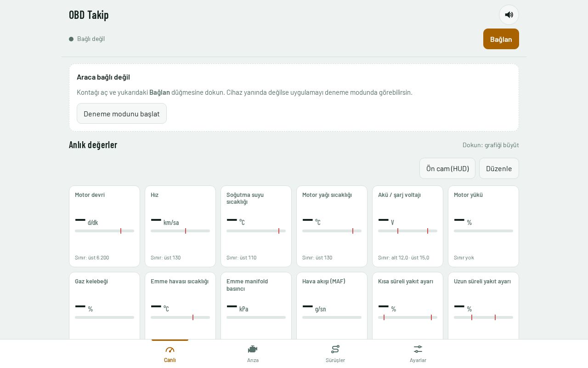Viewport: 588px width, 368px height.
Task: Open the Kısa süreli yakıt ayarı card
Action: 407,305
